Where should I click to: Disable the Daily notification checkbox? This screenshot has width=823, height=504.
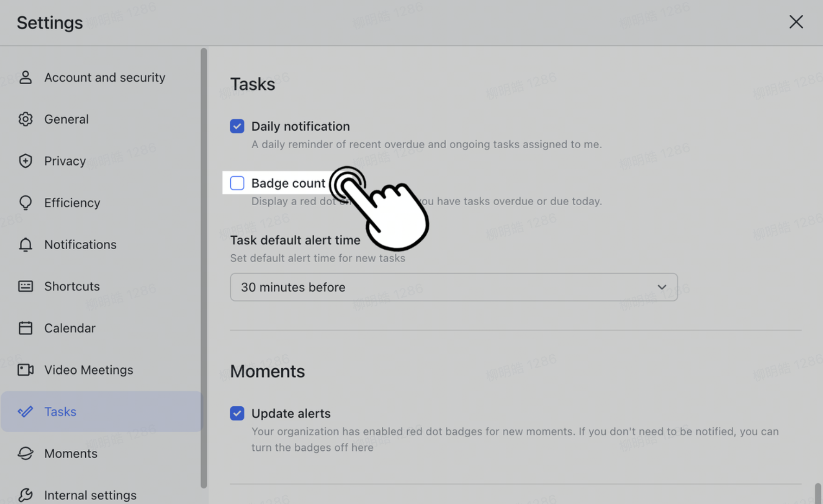[x=237, y=126]
